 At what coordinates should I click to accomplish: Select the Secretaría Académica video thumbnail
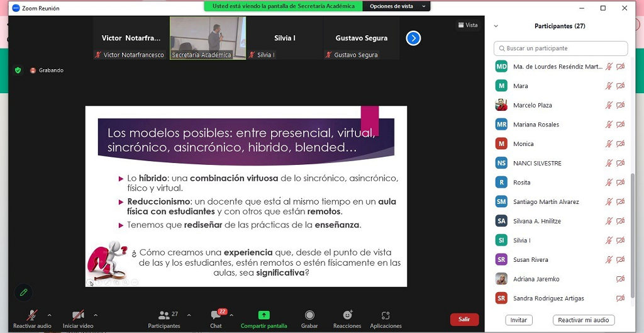point(208,38)
